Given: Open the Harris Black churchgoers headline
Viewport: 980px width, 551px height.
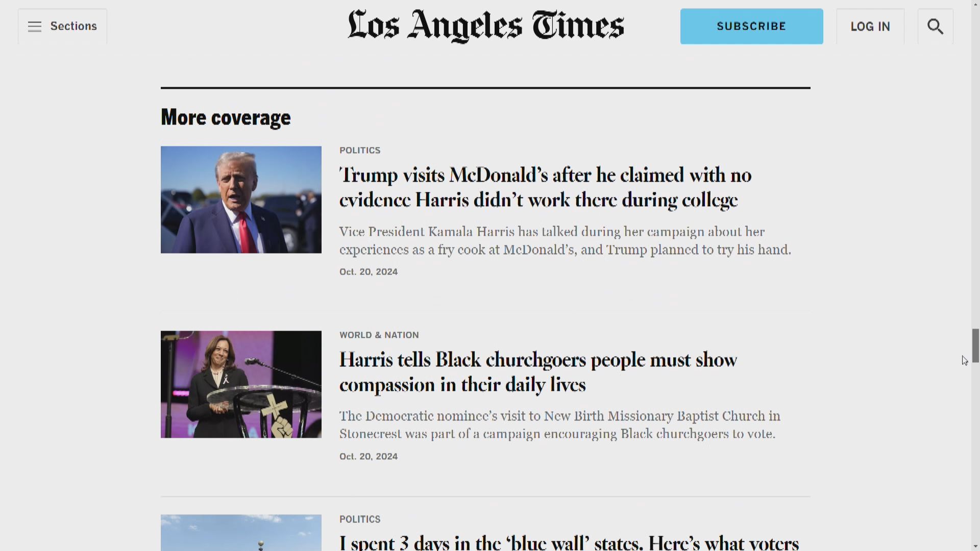Looking at the screenshot, I should pos(538,372).
